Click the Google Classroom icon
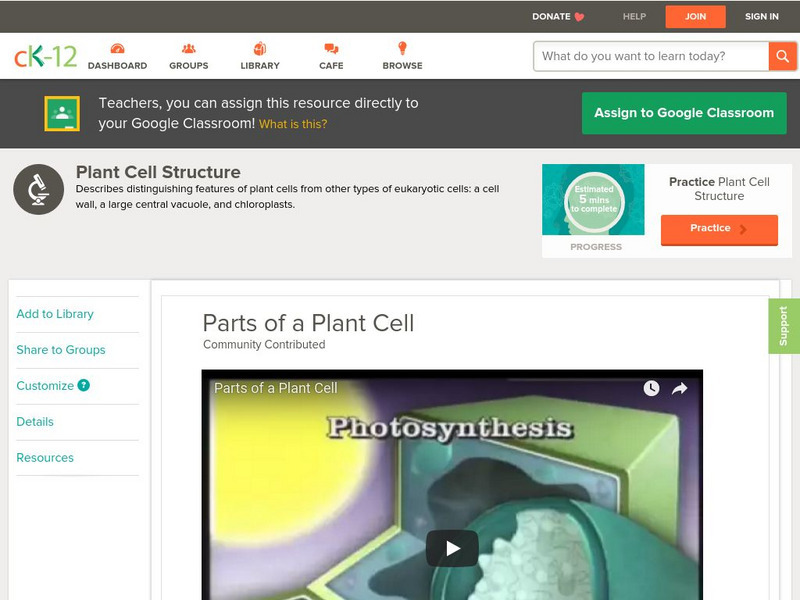The width and height of the screenshot is (800, 600). 62,113
